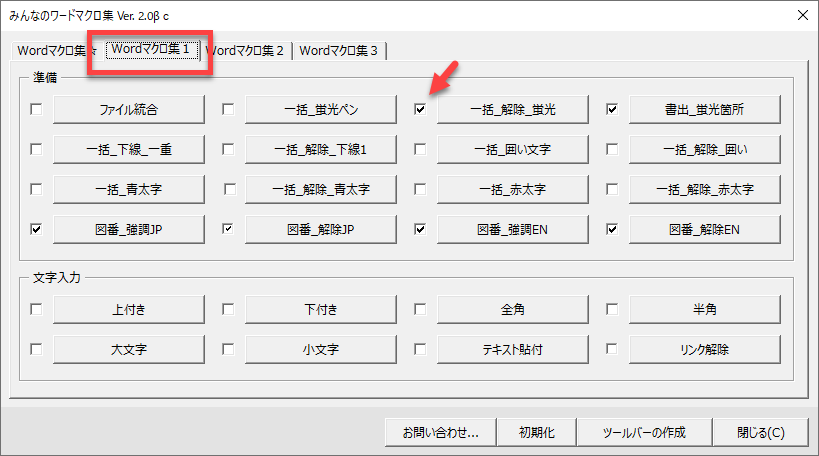819x456 pixels.
Task: Click the 初期化 reset button
Action: [543, 433]
